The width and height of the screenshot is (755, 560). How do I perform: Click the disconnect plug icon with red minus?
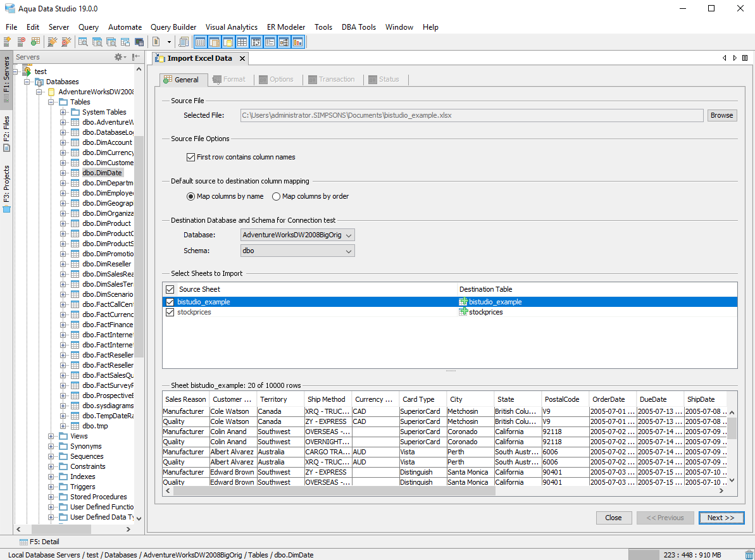[66, 42]
